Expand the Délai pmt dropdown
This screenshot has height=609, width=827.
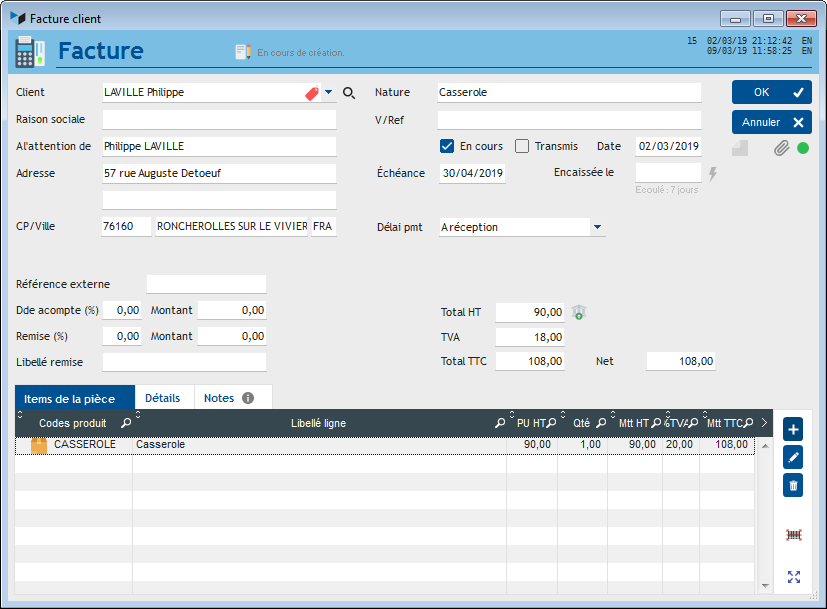pos(597,228)
